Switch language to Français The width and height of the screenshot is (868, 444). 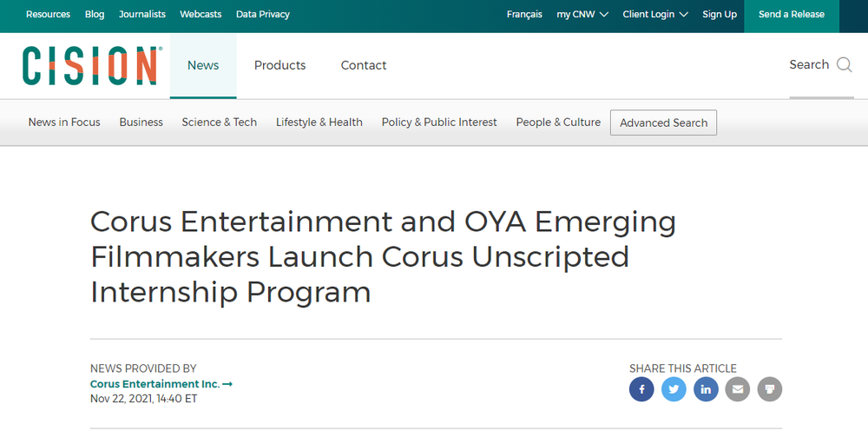coord(524,15)
